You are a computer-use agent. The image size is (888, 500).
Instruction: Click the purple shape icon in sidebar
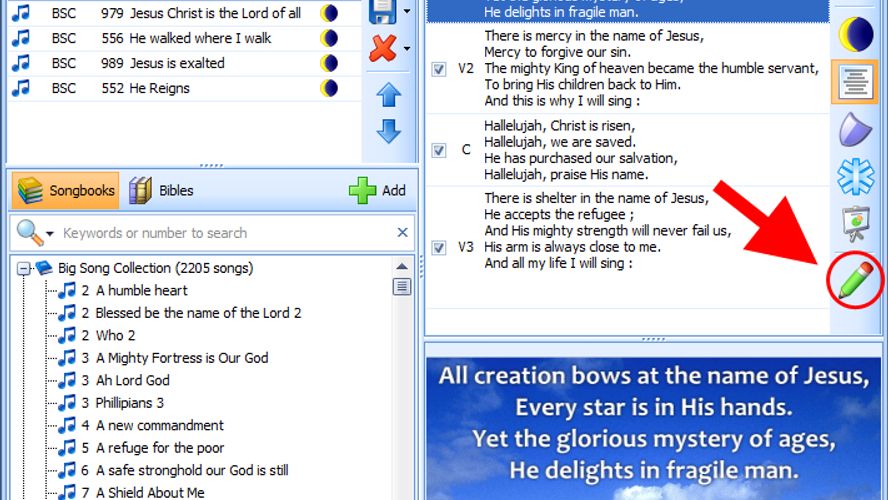(x=855, y=130)
